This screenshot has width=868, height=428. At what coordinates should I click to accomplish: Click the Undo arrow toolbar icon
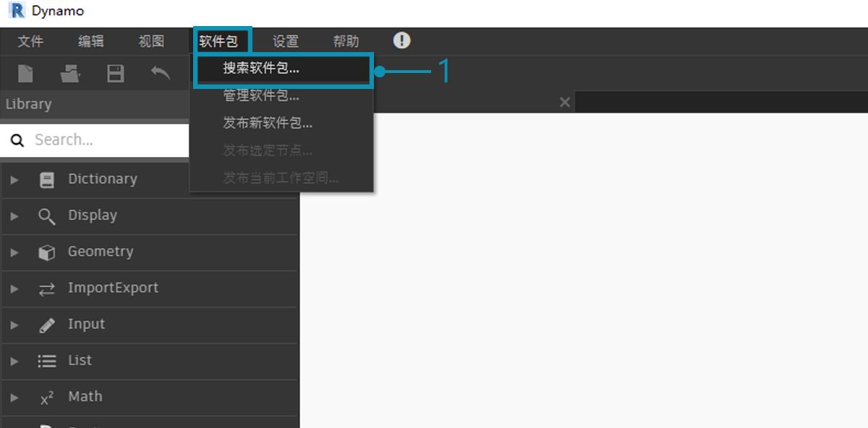point(161,72)
